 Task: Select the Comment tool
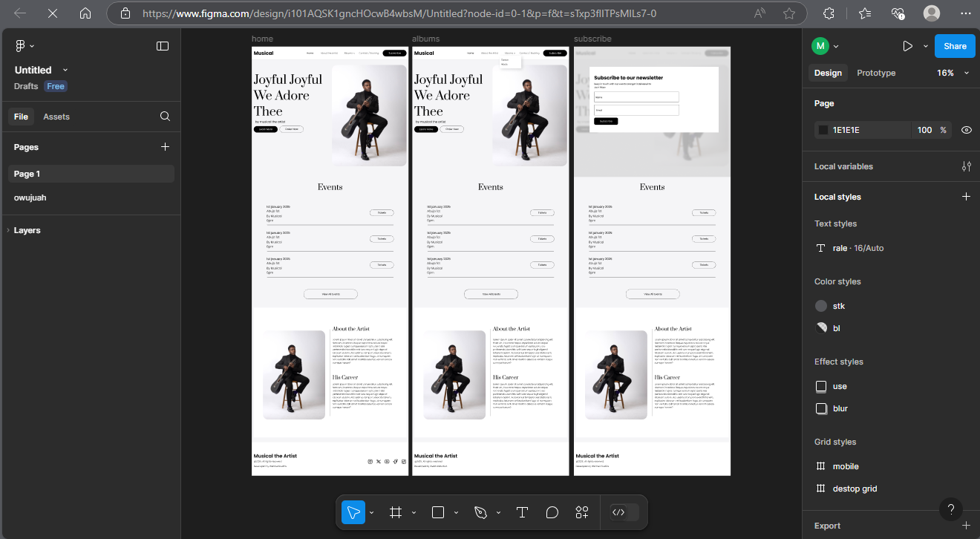[x=552, y=512]
